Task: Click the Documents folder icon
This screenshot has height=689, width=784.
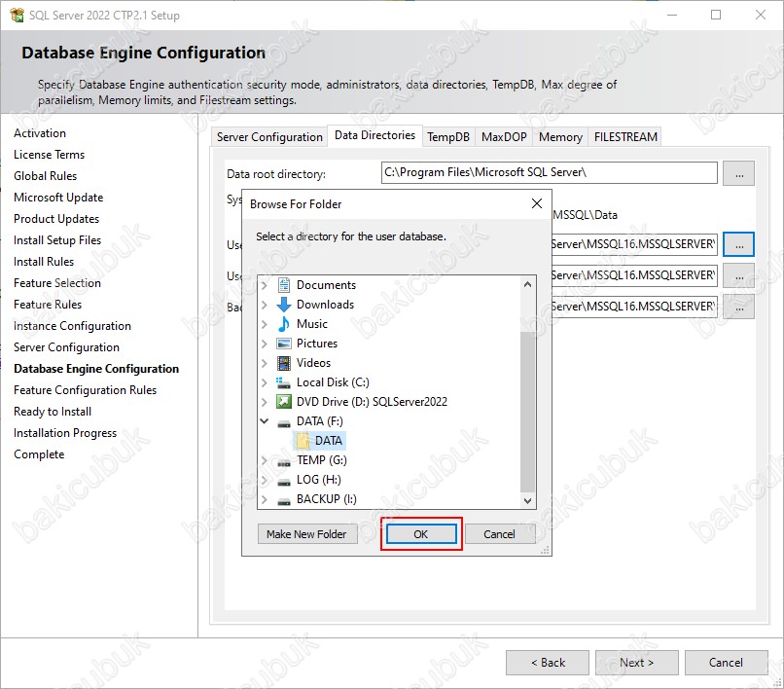Action: click(x=283, y=285)
